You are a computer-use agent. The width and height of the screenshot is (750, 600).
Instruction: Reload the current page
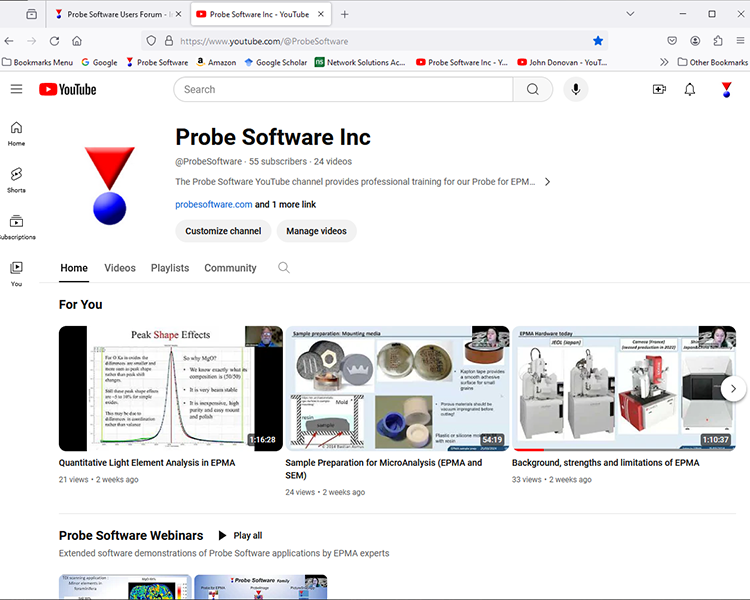pyautogui.click(x=55, y=41)
